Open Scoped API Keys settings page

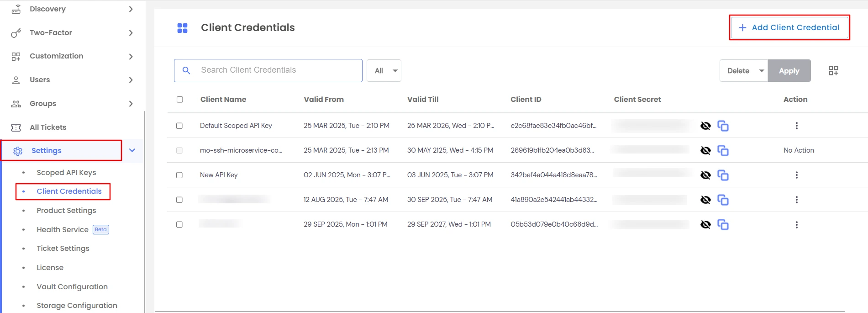click(66, 173)
